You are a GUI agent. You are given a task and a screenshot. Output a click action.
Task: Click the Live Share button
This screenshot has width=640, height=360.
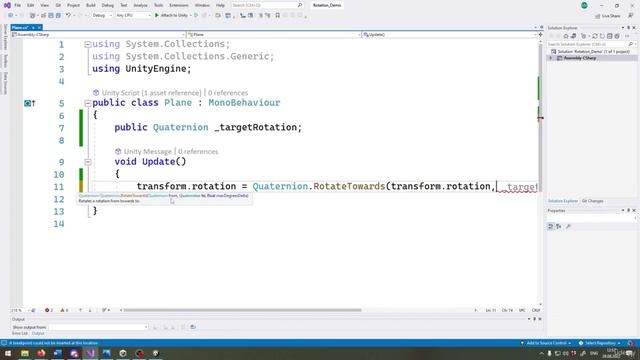[x=608, y=16]
